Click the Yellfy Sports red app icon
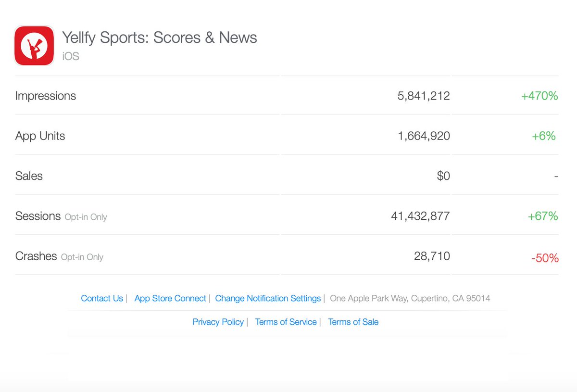577x392 pixels. [x=34, y=46]
